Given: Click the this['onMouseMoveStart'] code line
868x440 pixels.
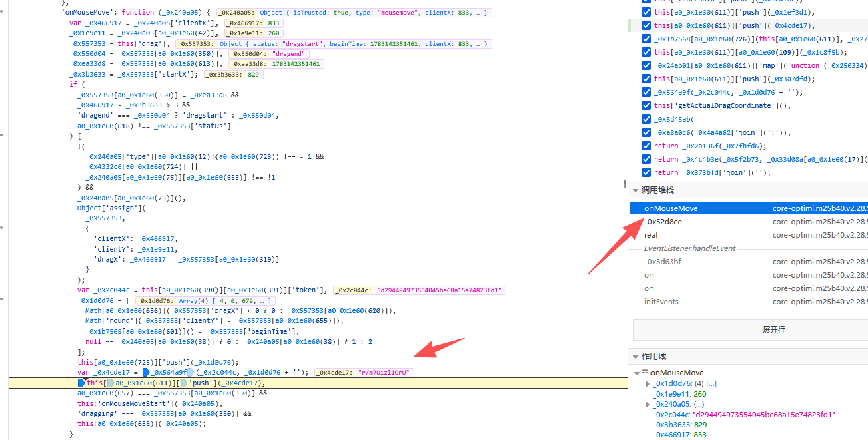Looking at the screenshot, I should point(149,403).
